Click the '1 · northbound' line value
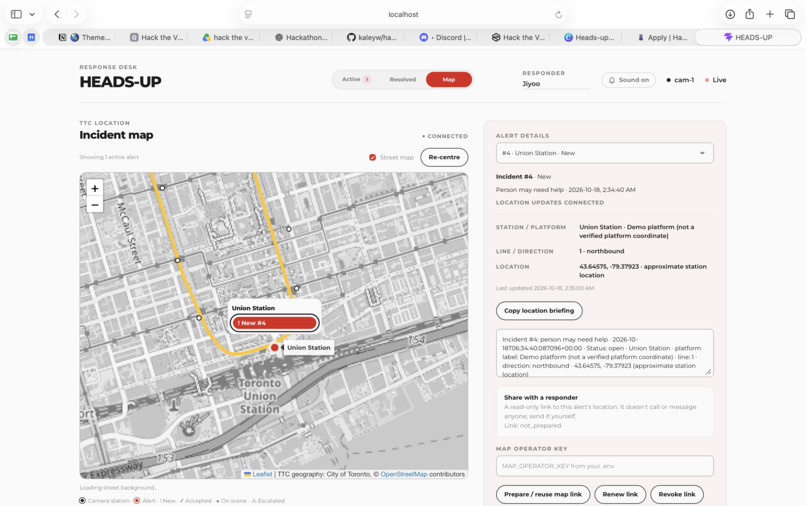 tap(601, 251)
